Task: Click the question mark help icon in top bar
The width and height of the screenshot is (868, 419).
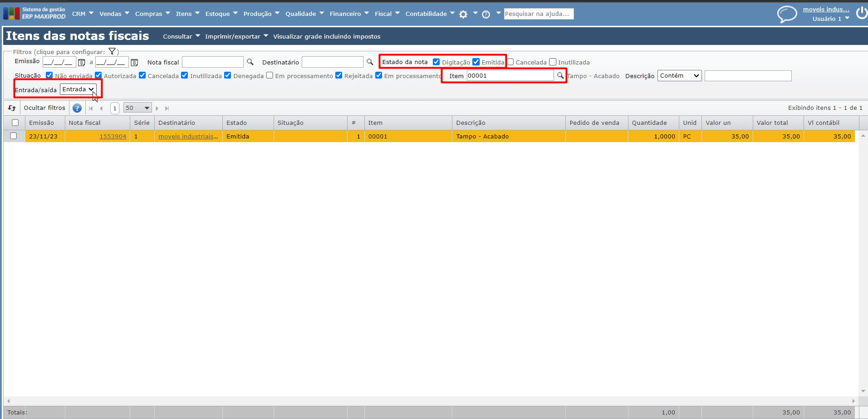Action: click(486, 14)
